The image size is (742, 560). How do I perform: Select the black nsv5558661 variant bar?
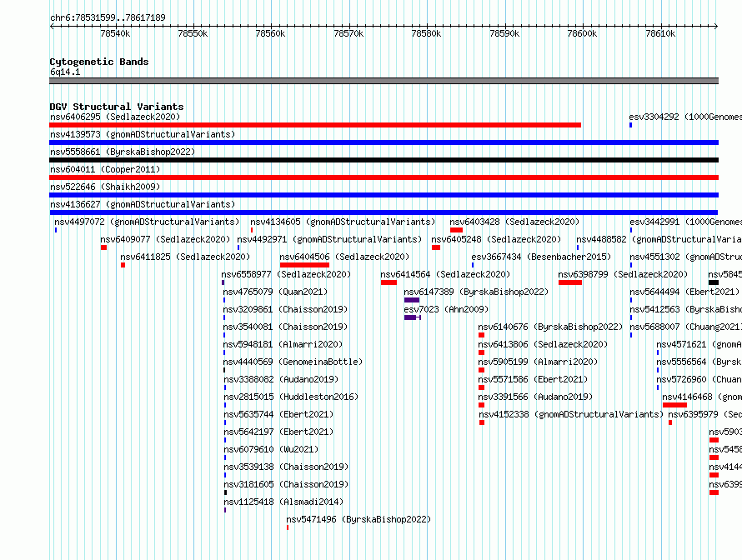coord(384,160)
